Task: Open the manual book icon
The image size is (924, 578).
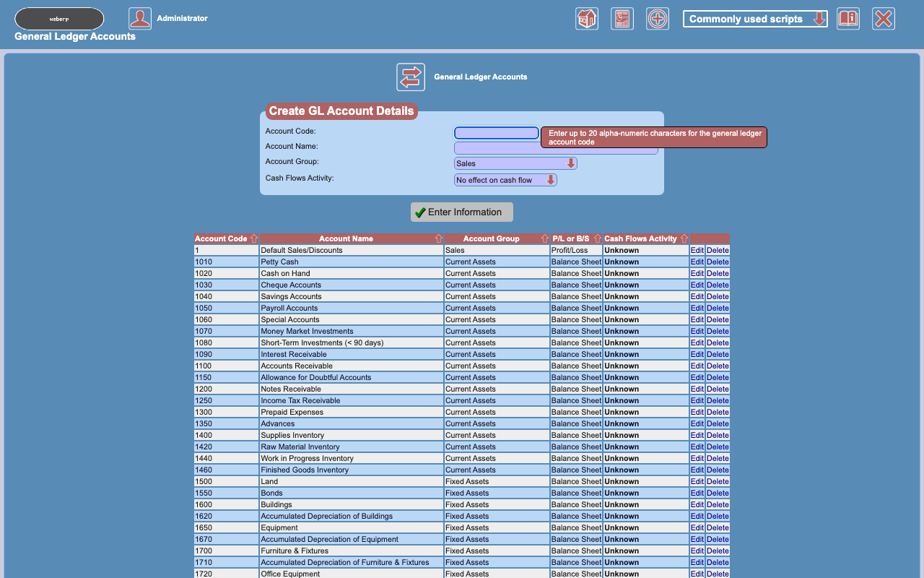Action: click(x=848, y=19)
